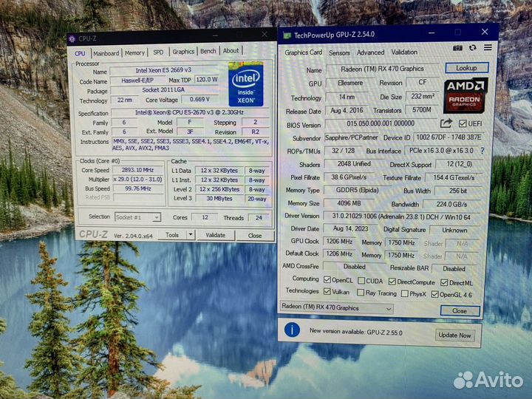Viewport: 532px width, 399px height.
Task: Switch to the Bench tab
Action: [x=208, y=51]
